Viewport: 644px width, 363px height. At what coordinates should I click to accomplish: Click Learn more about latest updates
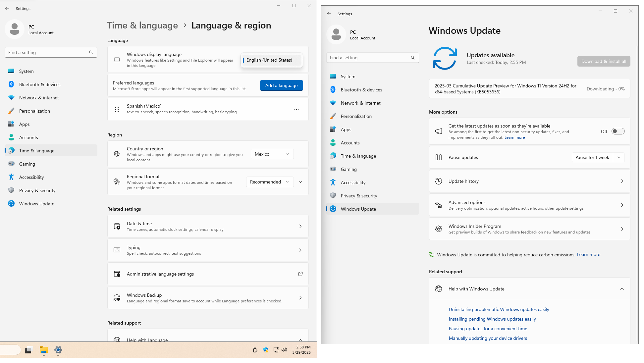click(514, 137)
